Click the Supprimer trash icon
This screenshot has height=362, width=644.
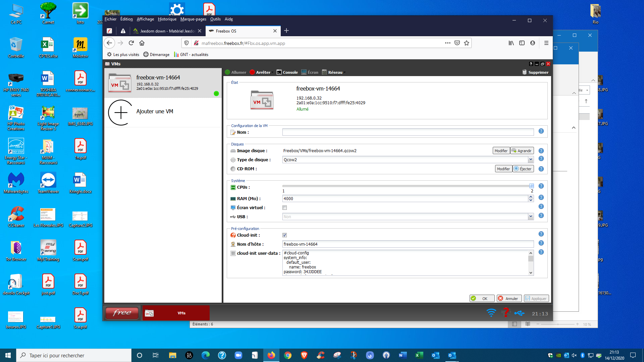pyautogui.click(x=525, y=72)
